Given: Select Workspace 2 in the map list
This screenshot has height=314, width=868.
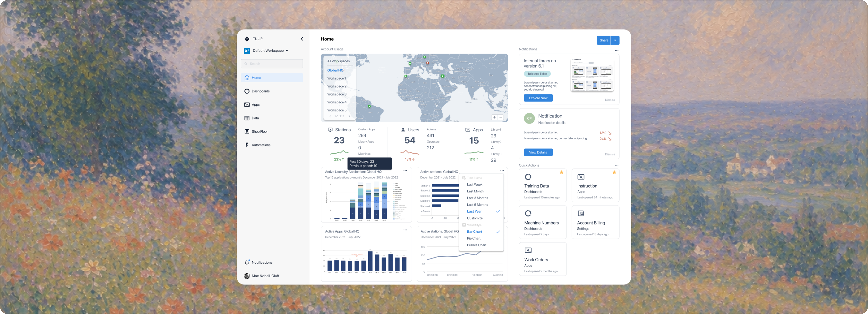Looking at the screenshot, I should (336, 86).
